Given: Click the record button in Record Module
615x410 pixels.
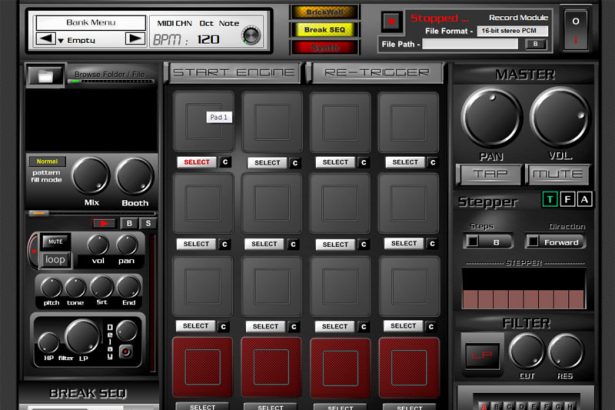Looking at the screenshot, I should [392, 21].
